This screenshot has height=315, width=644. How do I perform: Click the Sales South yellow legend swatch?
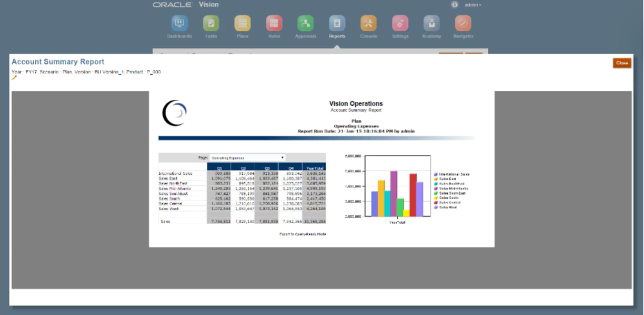[436, 198]
